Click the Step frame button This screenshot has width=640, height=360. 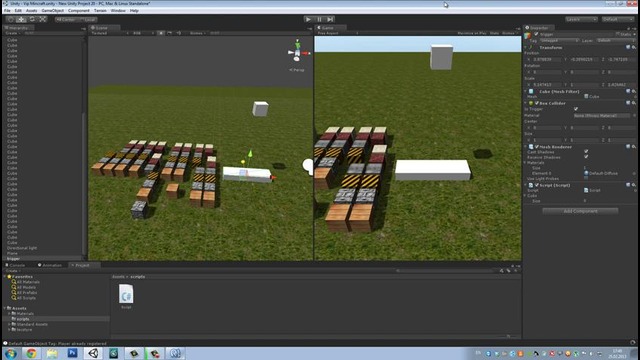(x=331, y=19)
